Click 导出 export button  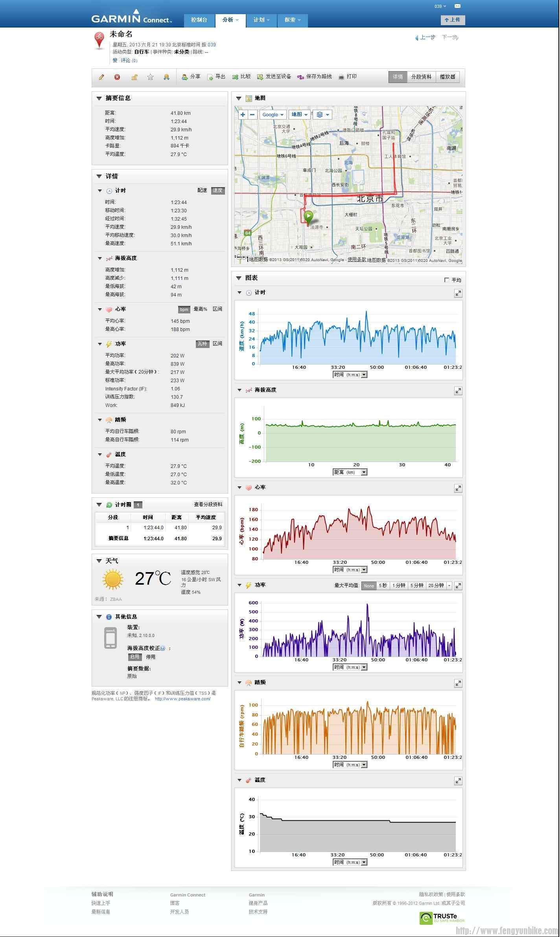[x=216, y=77]
